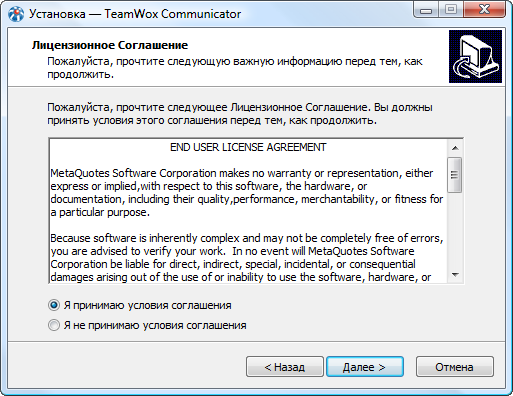Click the 'Лицензионное Соглашение' heading
Image resolution: width=513 pixels, height=396 pixels.
(110, 45)
